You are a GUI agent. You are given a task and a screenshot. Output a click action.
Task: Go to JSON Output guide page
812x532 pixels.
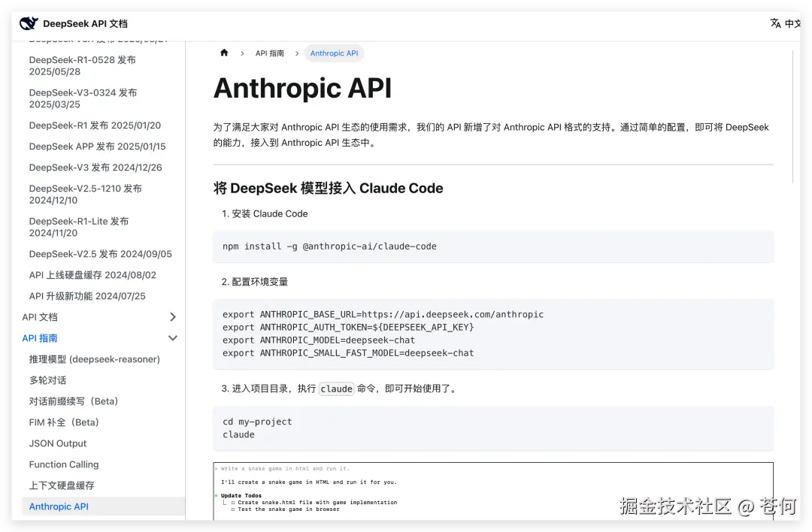(57, 443)
